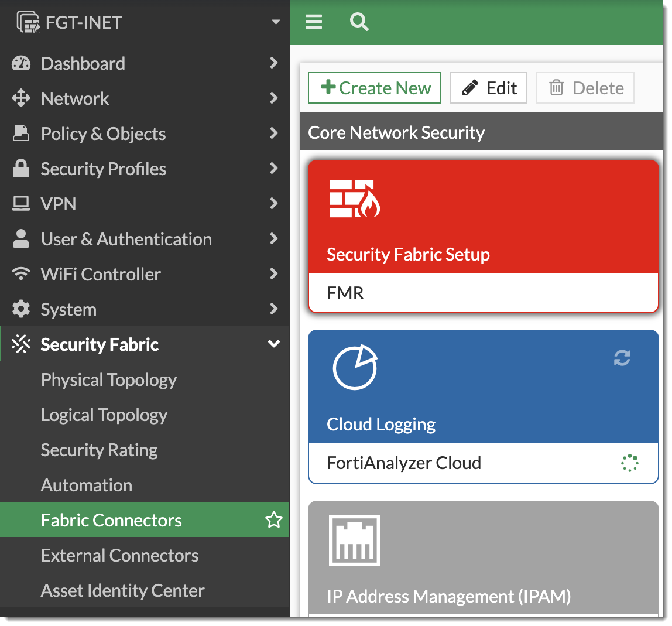Click the refresh icon on Cloud Logging card
672x626 pixels.
pyautogui.click(x=622, y=358)
